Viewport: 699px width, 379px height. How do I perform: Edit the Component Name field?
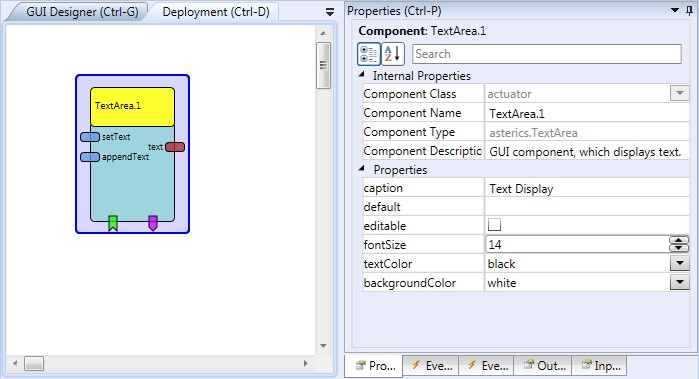coord(587,113)
